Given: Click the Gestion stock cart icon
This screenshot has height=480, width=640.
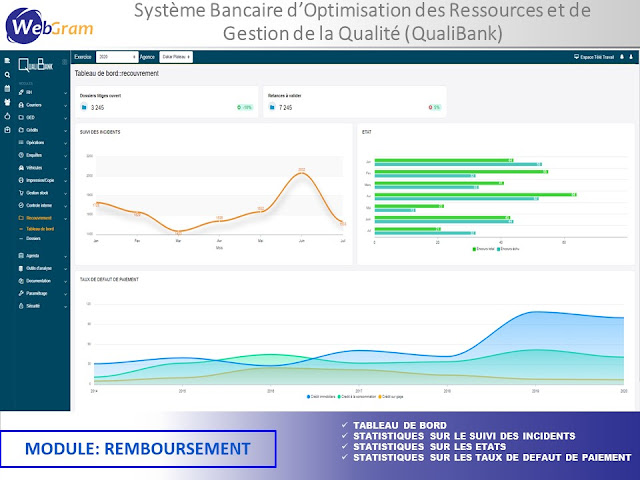Looking at the screenshot, I should click(x=21, y=193).
